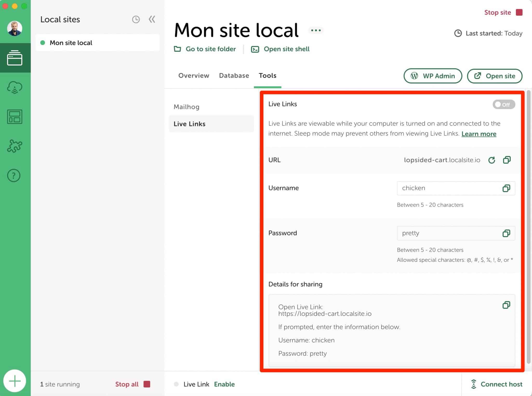This screenshot has height=396, width=532.
Task: Click Stop all sites
Action: 127,384
